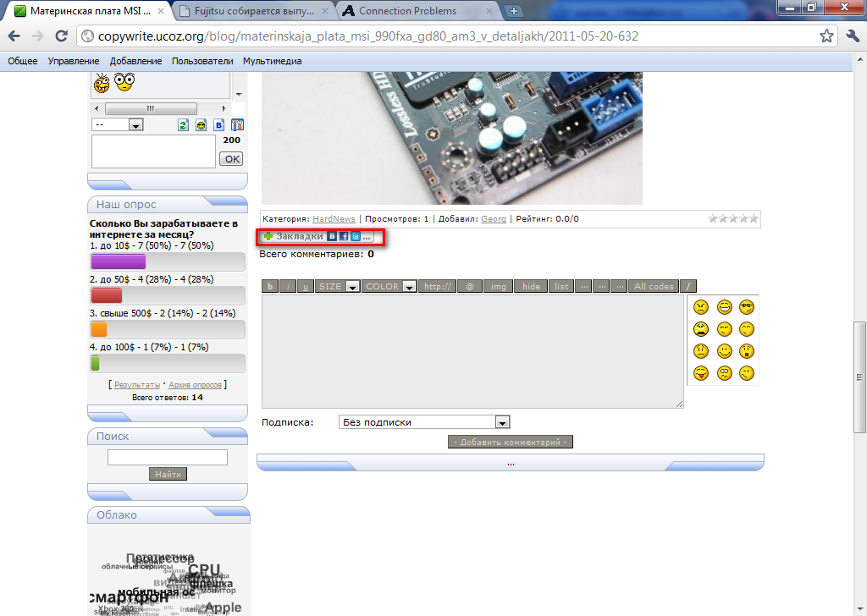Reload the current page

(x=61, y=36)
